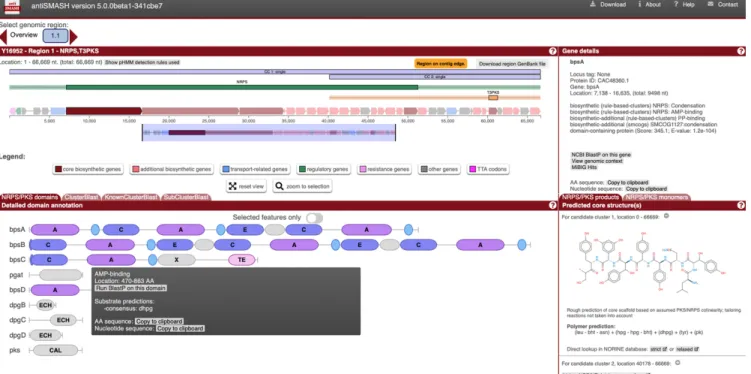The height and width of the screenshot is (374, 751).
Task: Go to previous region with left red arrow
Action: point(3,36)
